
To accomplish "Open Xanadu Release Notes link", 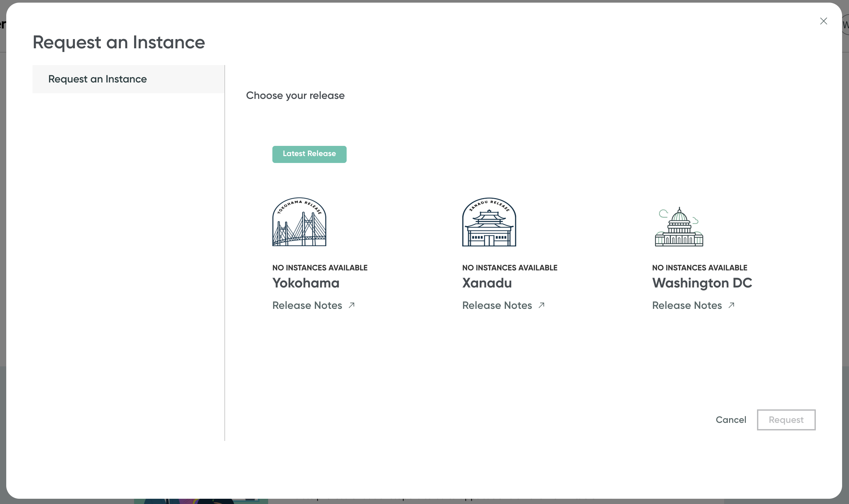I will click(497, 305).
